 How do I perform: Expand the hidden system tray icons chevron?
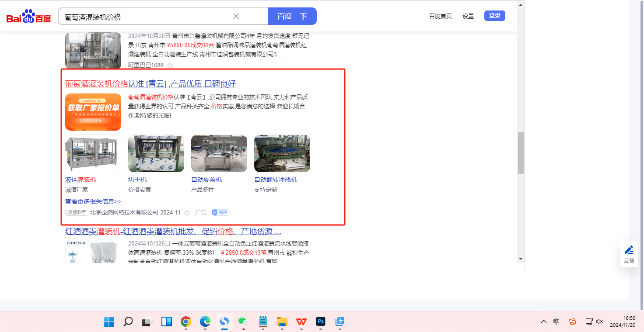[544, 322]
